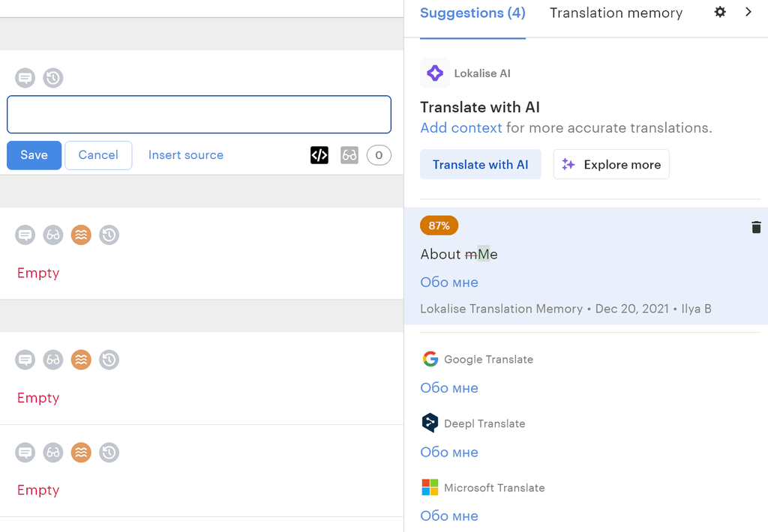
Task: Toggle the unverified waves status on the second Empty segment
Action: click(x=80, y=360)
